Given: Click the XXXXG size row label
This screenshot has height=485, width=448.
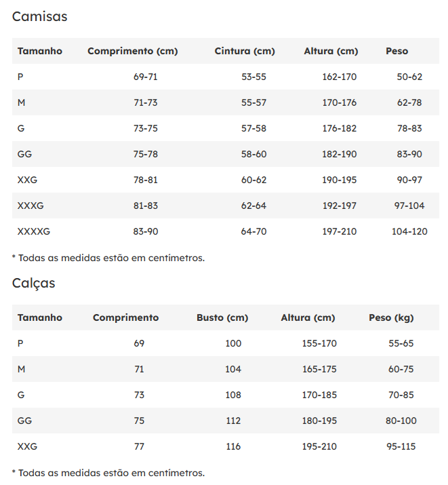Looking at the screenshot, I should (x=34, y=231).
